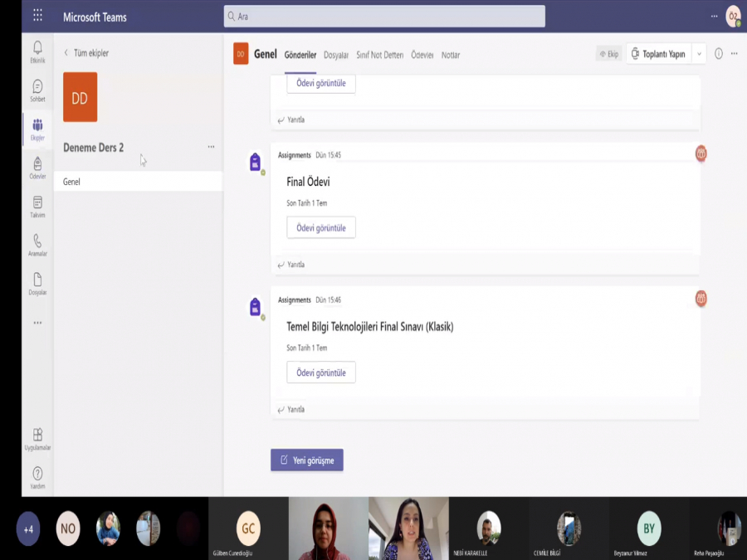Go back to Tüm ekipler
The image size is (747, 560).
86,53
